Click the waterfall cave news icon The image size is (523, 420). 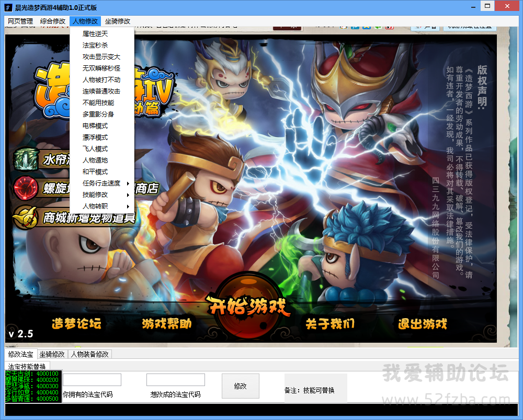[26, 159]
